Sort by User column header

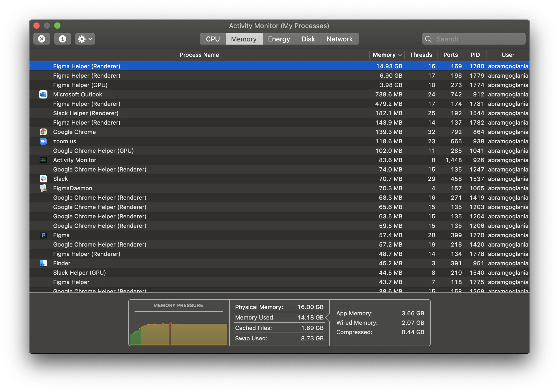(x=508, y=55)
